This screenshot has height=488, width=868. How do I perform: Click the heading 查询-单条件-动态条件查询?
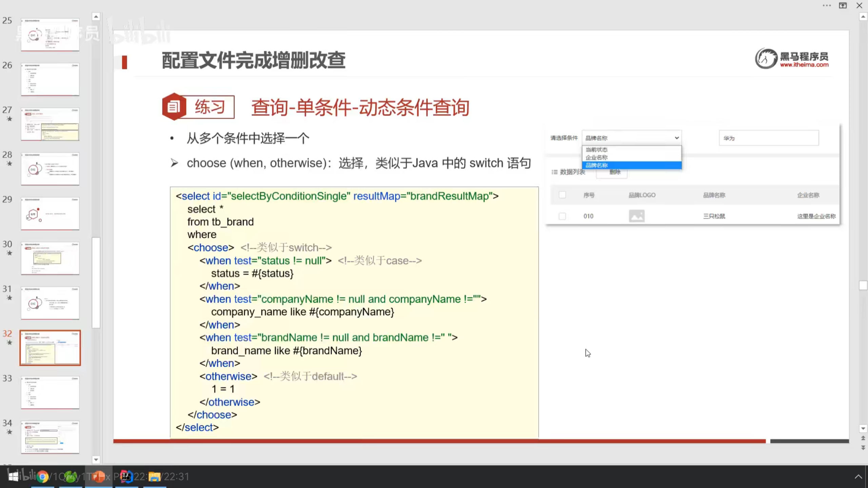360,107
